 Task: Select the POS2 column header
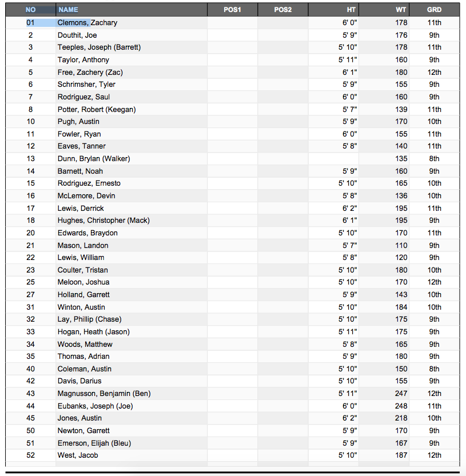(283, 10)
